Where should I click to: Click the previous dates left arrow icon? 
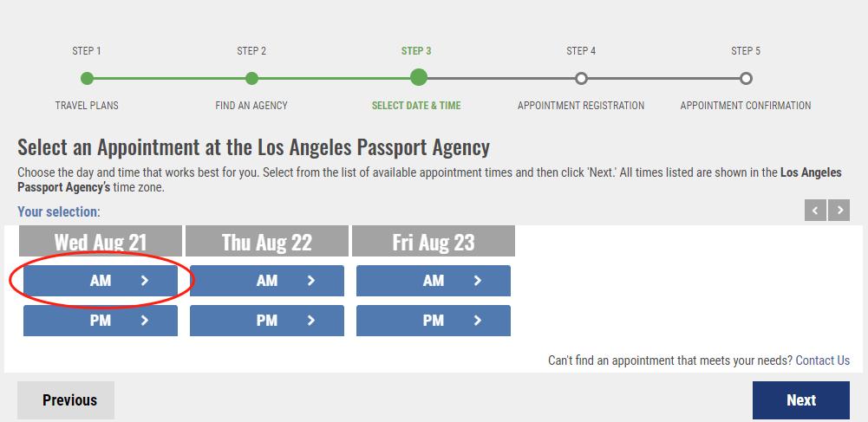[815, 211]
